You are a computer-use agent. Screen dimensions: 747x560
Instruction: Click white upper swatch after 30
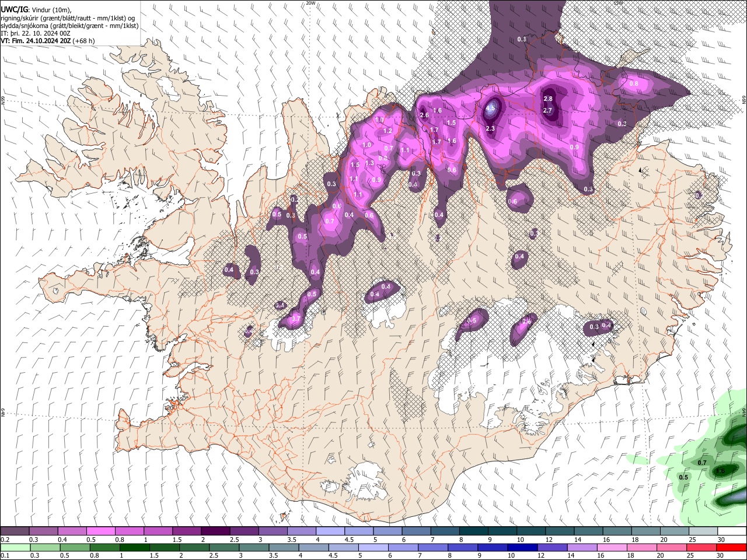[732, 531]
